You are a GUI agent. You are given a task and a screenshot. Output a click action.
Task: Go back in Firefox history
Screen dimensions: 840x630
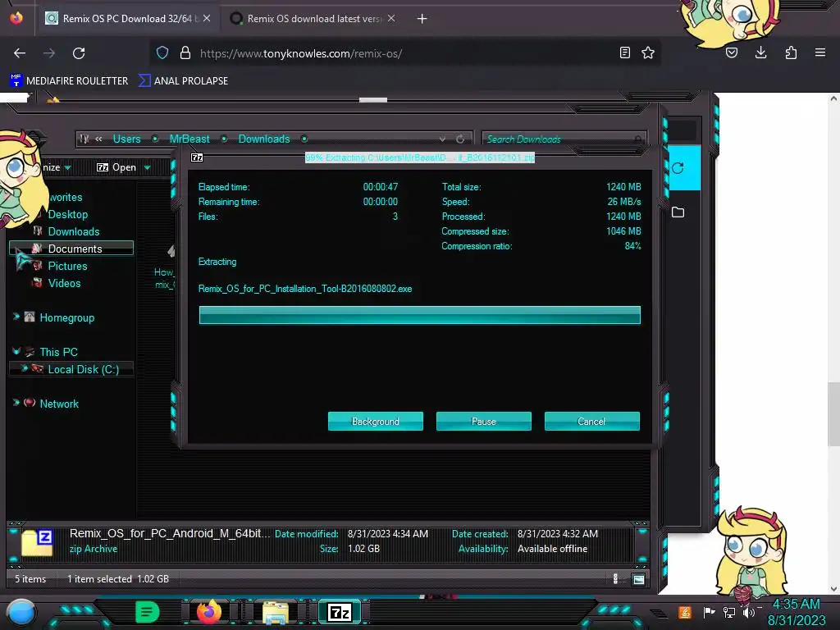(x=20, y=53)
